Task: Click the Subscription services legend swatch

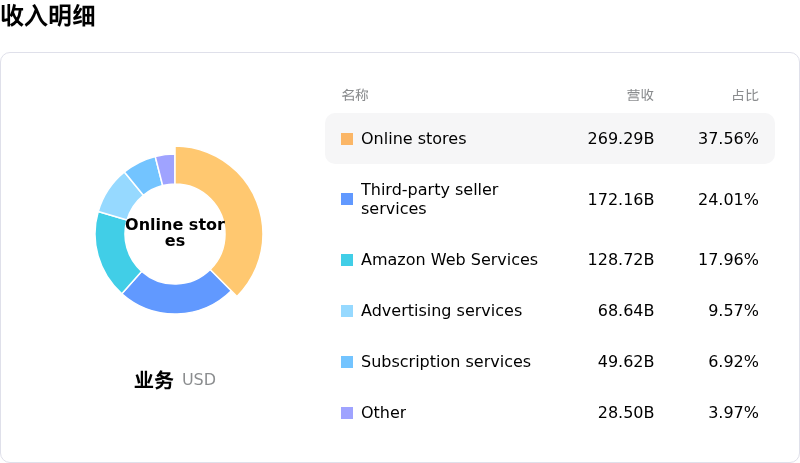Action: click(x=347, y=362)
